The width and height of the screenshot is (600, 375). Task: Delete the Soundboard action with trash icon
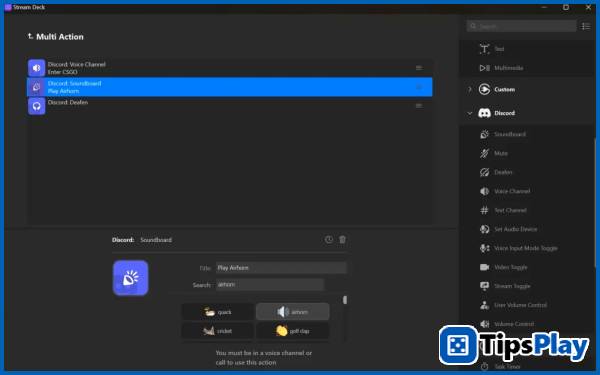(342, 240)
